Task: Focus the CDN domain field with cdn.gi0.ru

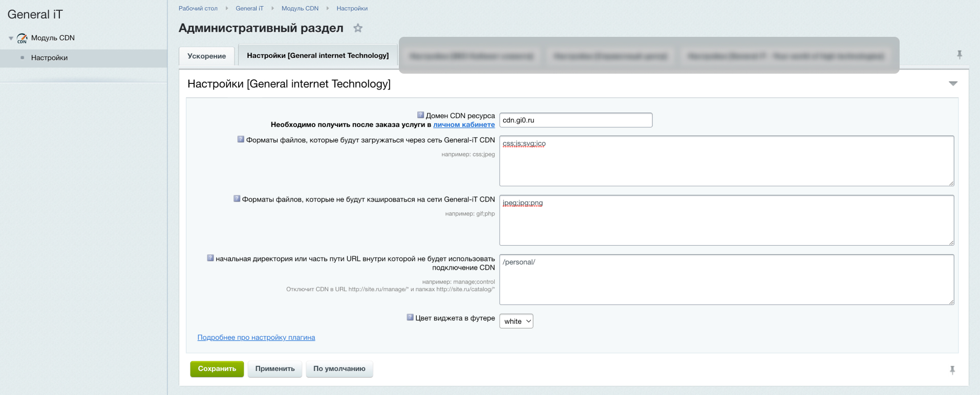Action: [x=576, y=120]
